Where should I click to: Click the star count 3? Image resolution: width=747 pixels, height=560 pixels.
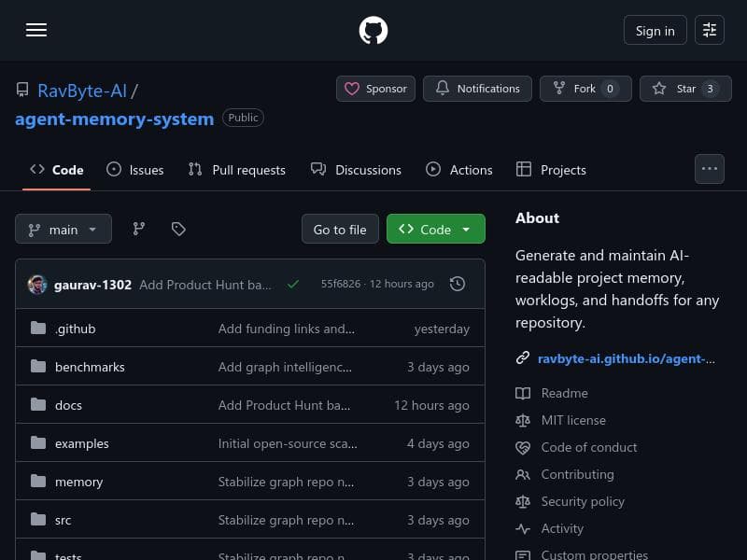710,89
